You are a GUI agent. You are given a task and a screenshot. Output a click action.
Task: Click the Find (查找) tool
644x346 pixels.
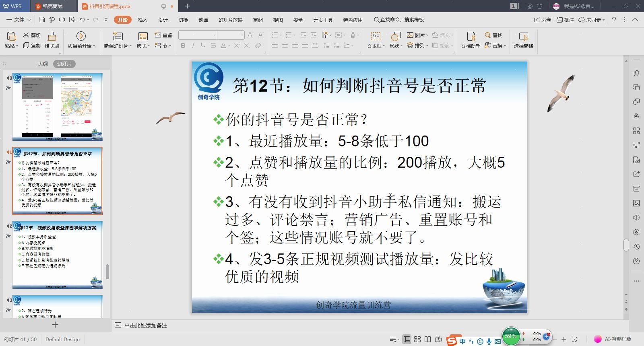click(x=494, y=35)
